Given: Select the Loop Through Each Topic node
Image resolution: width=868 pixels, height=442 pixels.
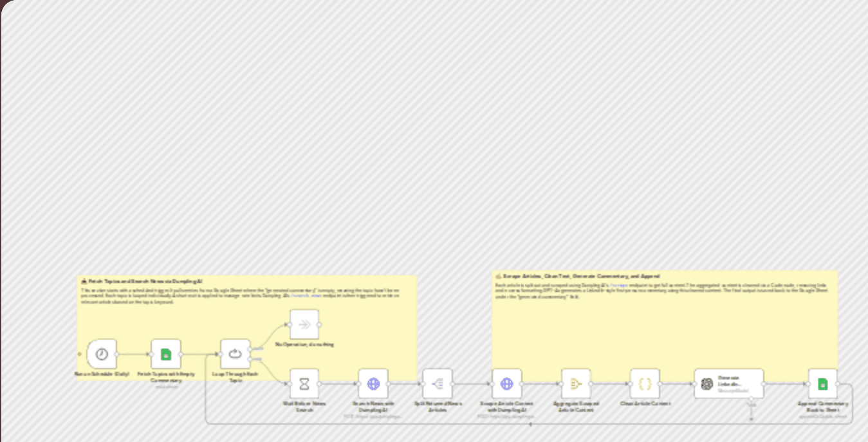Looking at the screenshot, I should pyautogui.click(x=235, y=354).
